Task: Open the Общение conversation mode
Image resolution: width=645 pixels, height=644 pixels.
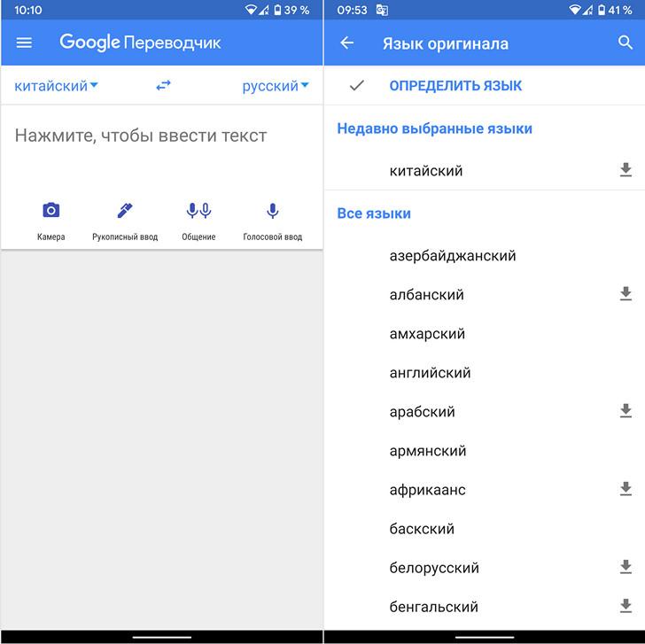Action: tap(198, 221)
